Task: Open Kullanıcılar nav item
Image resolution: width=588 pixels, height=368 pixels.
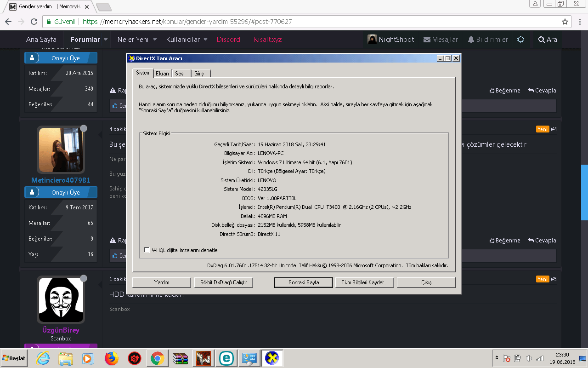Action: click(183, 40)
